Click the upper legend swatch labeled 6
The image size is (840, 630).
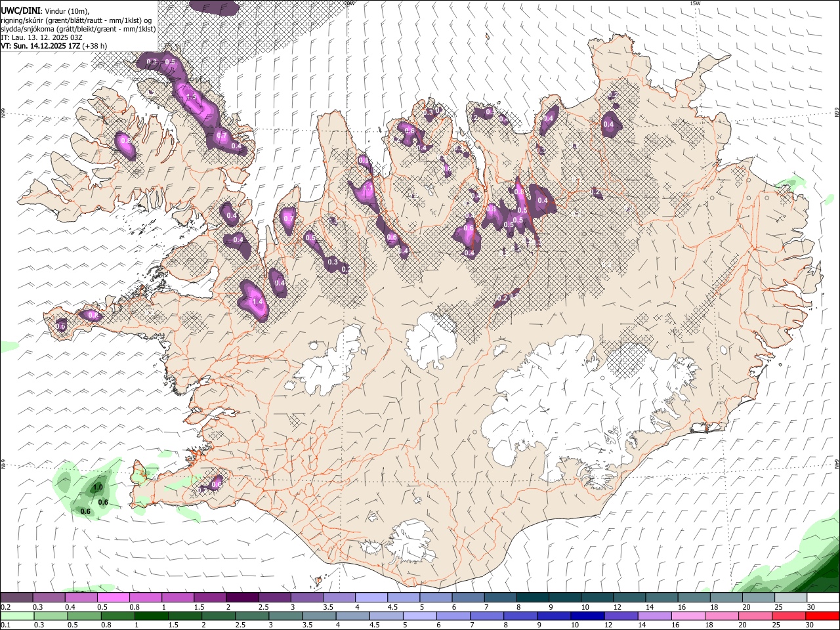468,597
